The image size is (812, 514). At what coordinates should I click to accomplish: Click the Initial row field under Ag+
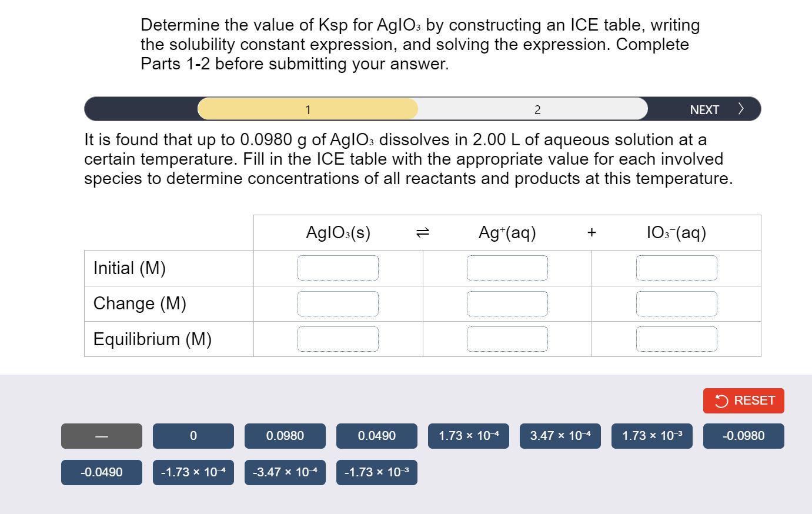[507, 268]
